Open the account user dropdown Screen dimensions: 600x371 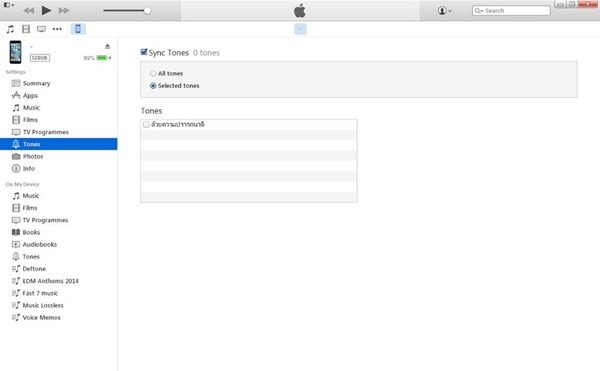point(445,11)
